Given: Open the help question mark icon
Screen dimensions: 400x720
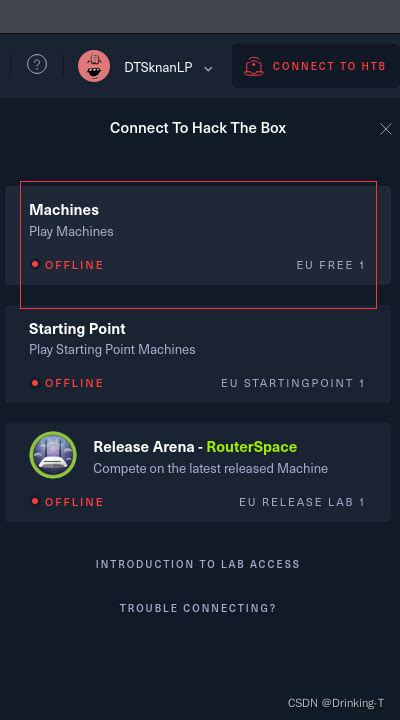Looking at the screenshot, I should [x=37, y=64].
